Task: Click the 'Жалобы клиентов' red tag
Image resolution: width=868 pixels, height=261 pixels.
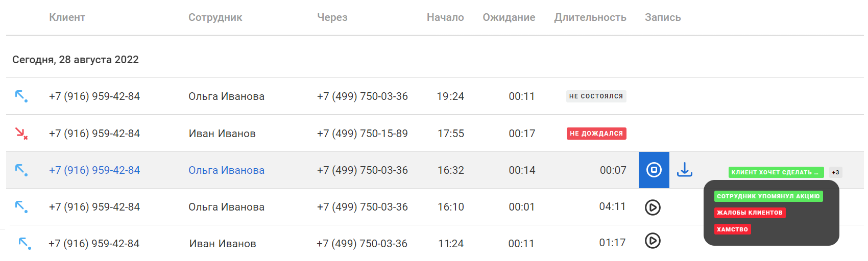Action: pyautogui.click(x=750, y=213)
